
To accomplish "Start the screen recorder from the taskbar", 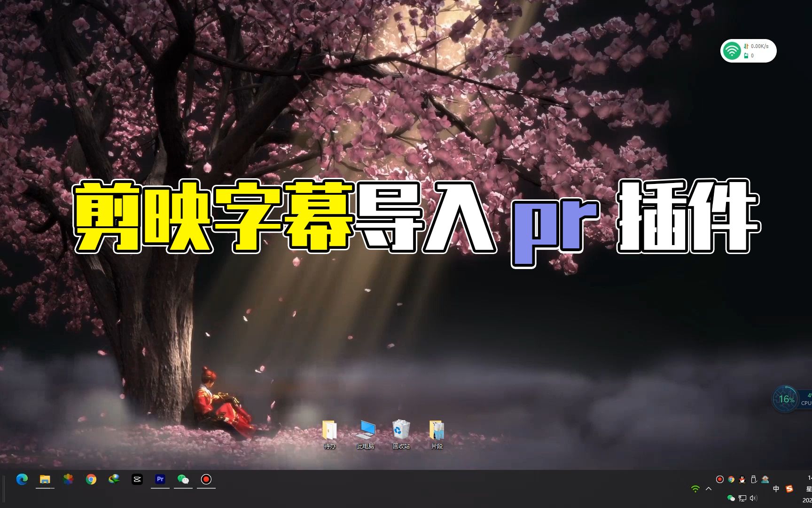I will (206, 479).
